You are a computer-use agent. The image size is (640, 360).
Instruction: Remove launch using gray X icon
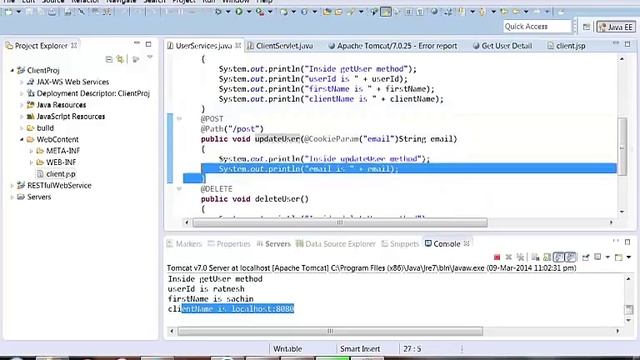pyautogui.click(x=509, y=257)
